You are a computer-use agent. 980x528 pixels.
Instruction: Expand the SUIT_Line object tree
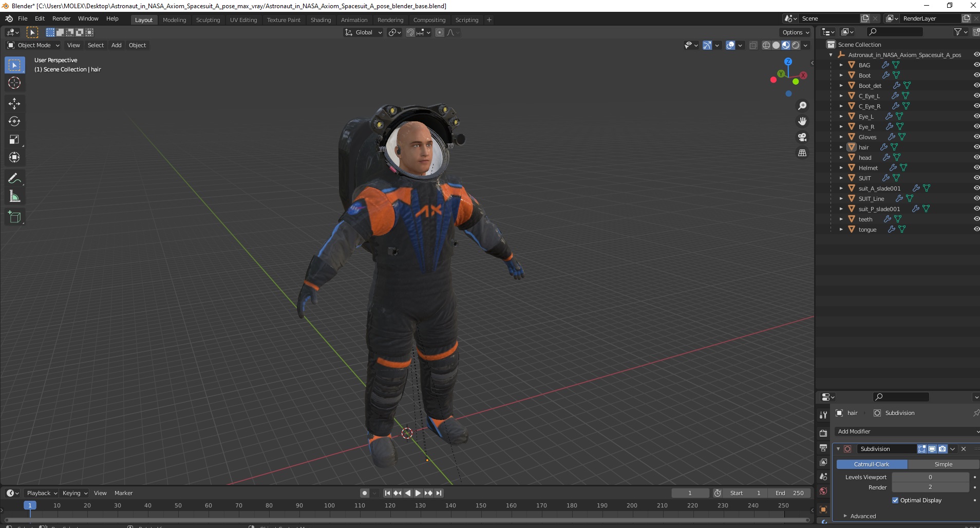(x=841, y=198)
